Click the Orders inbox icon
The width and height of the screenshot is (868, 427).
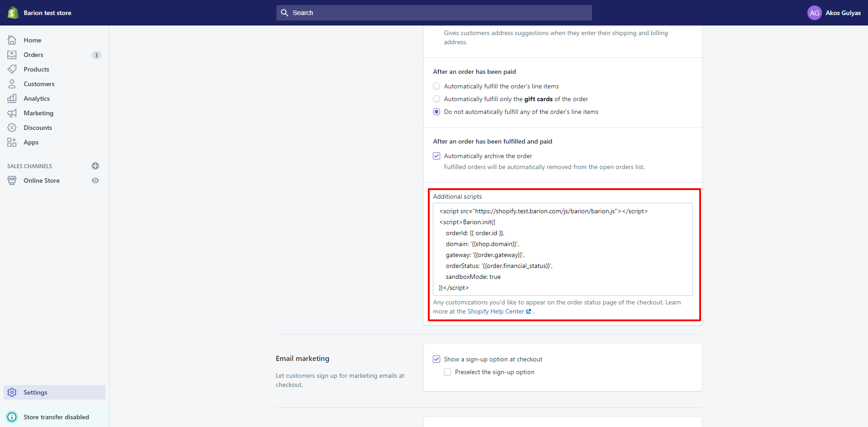pyautogui.click(x=12, y=55)
